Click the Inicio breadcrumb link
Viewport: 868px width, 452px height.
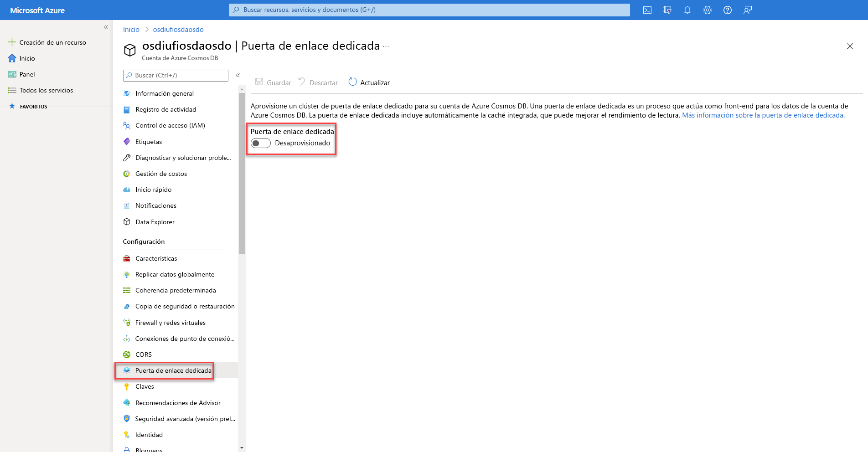tap(131, 30)
